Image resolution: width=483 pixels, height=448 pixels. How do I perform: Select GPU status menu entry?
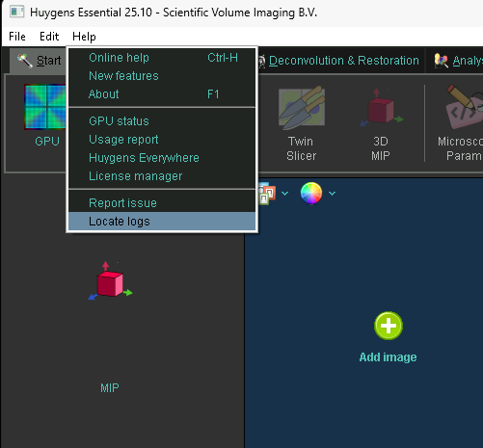tap(162, 121)
